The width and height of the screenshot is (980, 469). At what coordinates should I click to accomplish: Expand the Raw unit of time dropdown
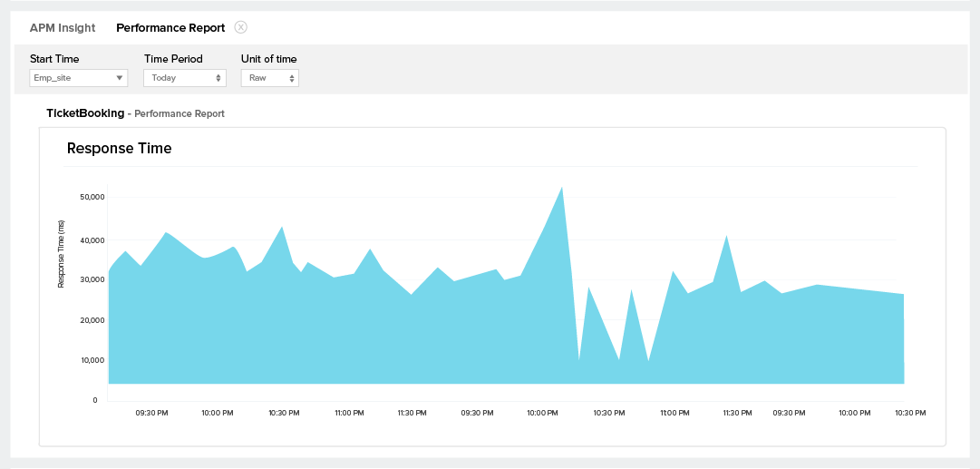click(270, 78)
